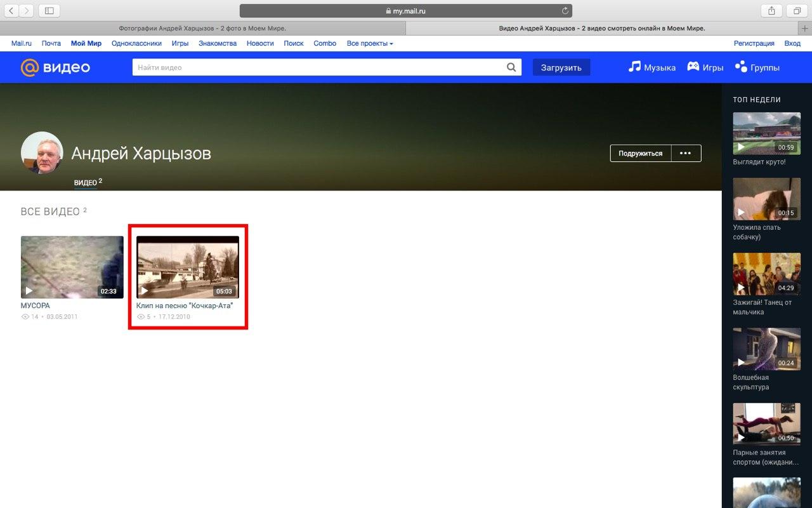Image resolution: width=812 pixels, height=508 pixels.
Task: Open the Уложила спать собачку thumbnail
Action: (x=767, y=199)
